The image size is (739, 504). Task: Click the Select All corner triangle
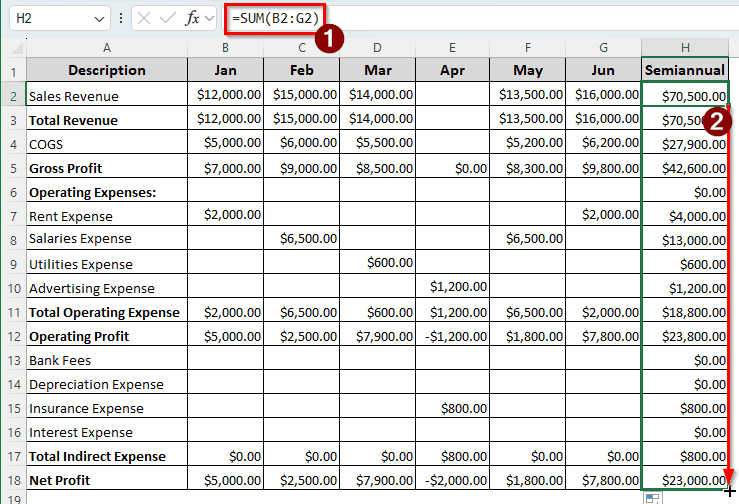pyautogui.click(x=17, y=48)
